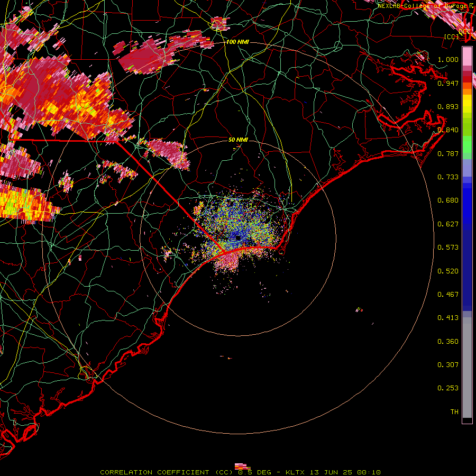Click the 100 NMI range ring label
Image resolution: width=476 pixels, height=476 pixels.
tap(237, 42)
